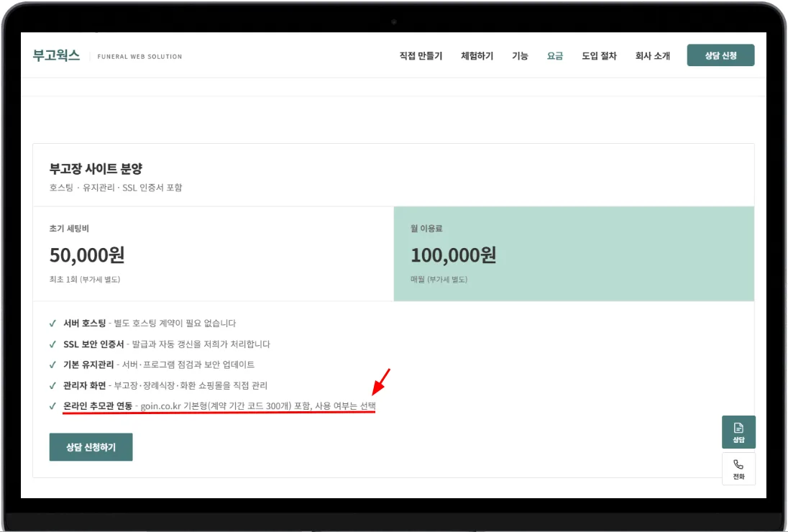Click the SSL 보안 인증서 feature line
The height and width of the screenshot is (532, 788).
167,344
